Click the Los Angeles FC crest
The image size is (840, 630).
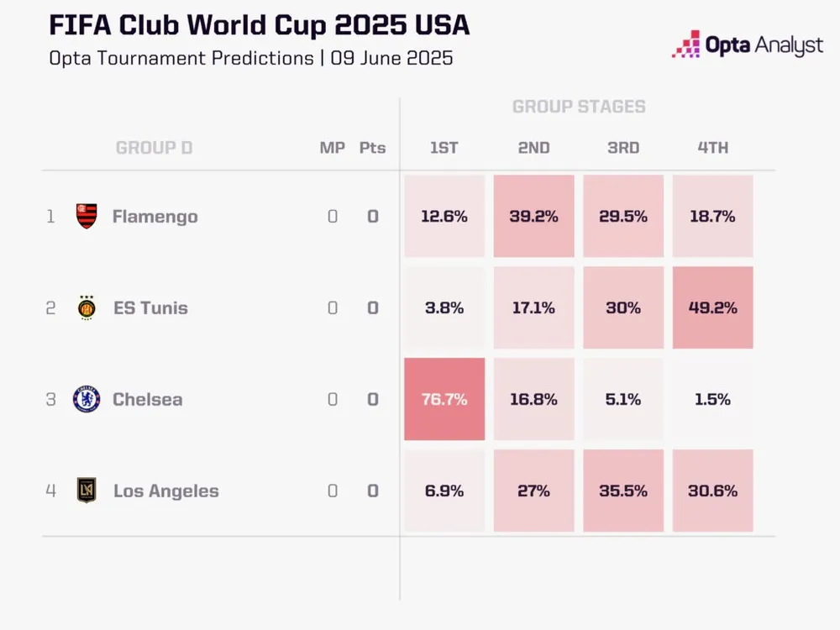[x=87, y=491]
